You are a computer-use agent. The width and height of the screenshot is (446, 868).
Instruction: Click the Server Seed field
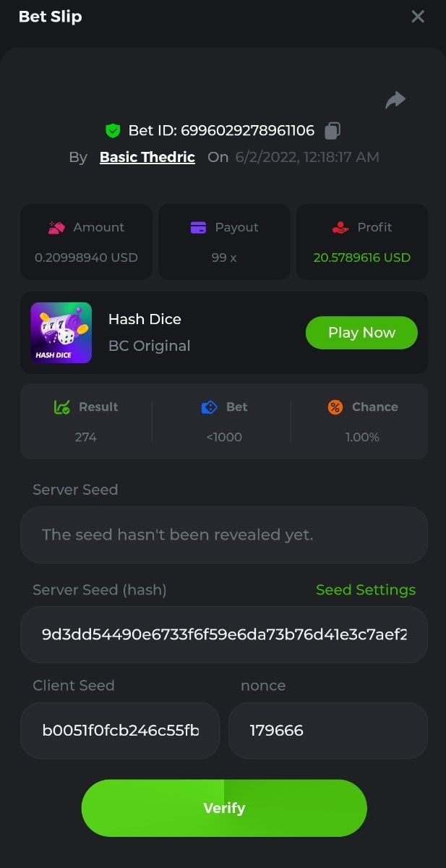click(224, 535)
